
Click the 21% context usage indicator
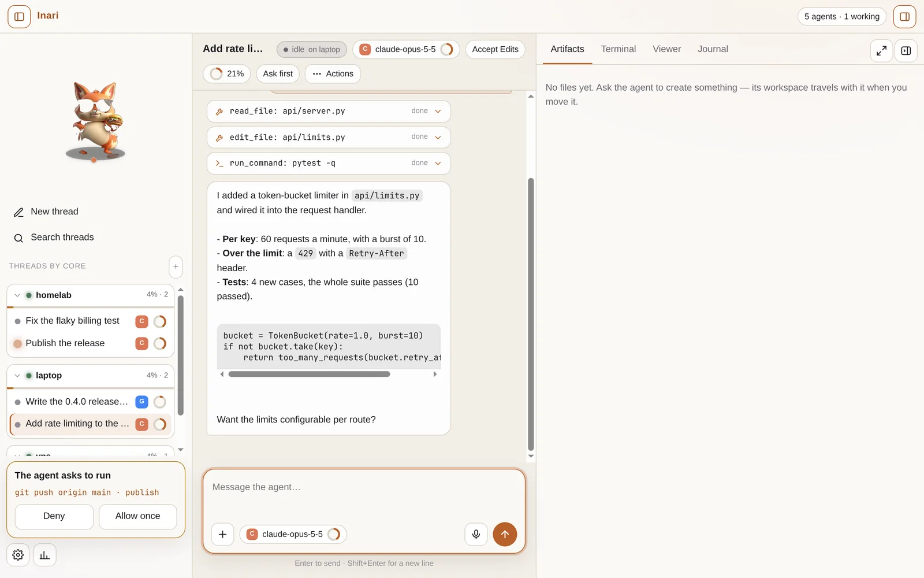227,73
